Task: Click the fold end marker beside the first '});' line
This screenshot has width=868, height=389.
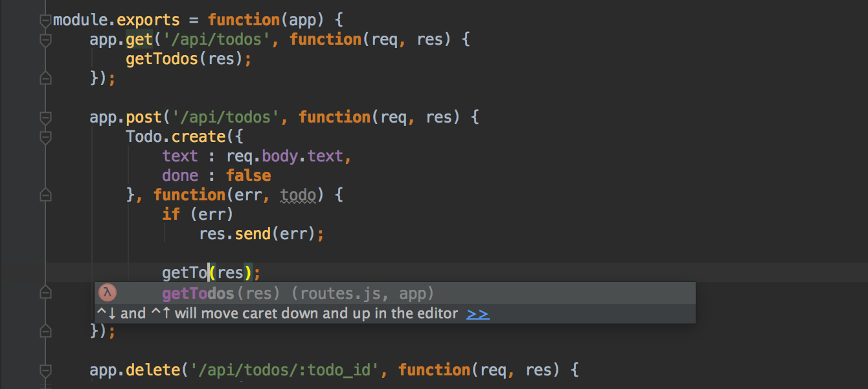Action: [x=45, y=78]
